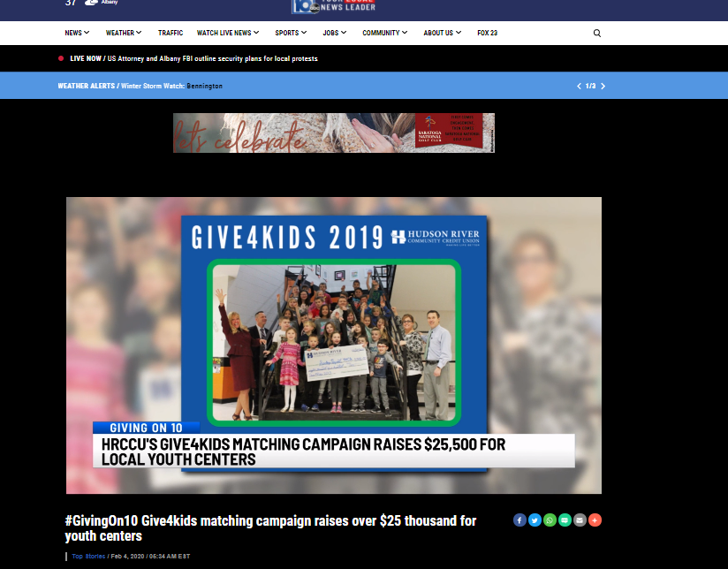Expand the About Us menu
Image resolution: width=728 pixels, height=569 pixels.
pos(443,33)
